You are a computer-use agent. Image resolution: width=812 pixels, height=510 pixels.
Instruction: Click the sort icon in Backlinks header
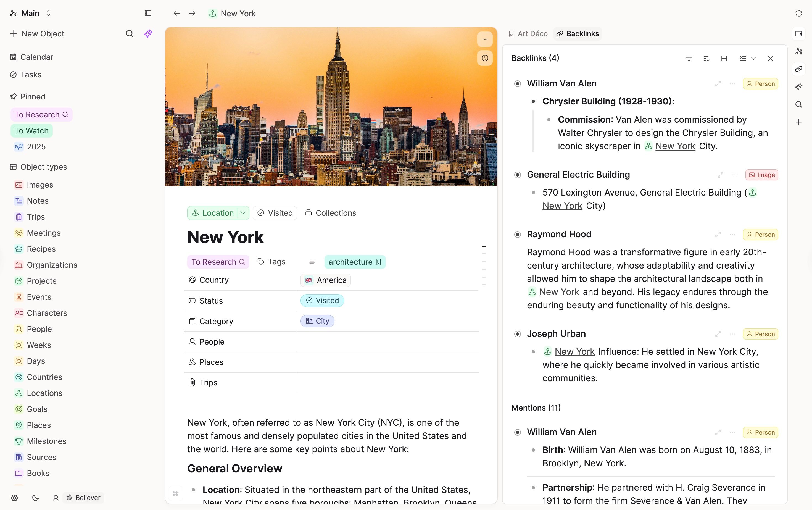tap(706, 58)
